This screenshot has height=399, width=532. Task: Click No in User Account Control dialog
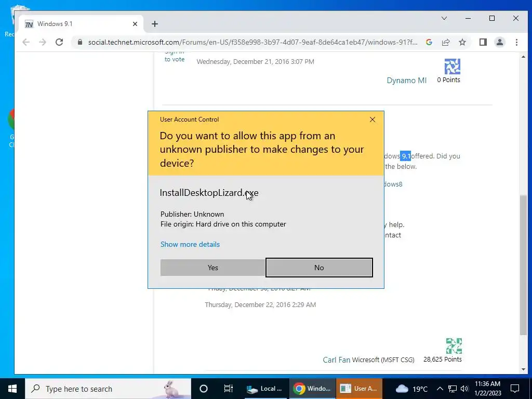coord(319,268)
